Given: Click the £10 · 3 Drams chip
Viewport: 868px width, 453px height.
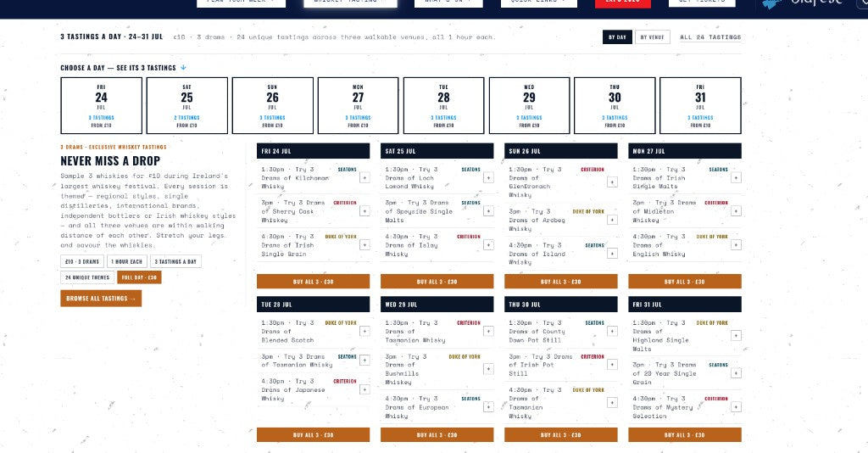Looking at the screenshot, I should point(82,261).
